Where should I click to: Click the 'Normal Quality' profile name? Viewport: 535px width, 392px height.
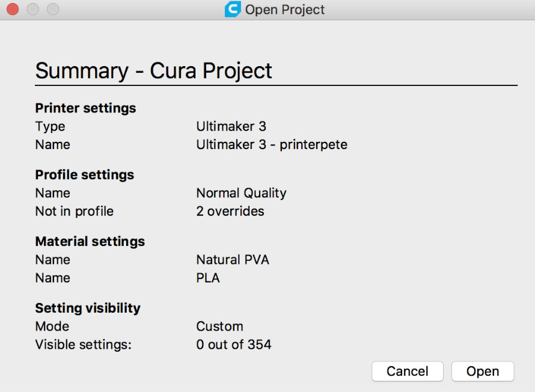pyautogui.click(x=241, y=193)
